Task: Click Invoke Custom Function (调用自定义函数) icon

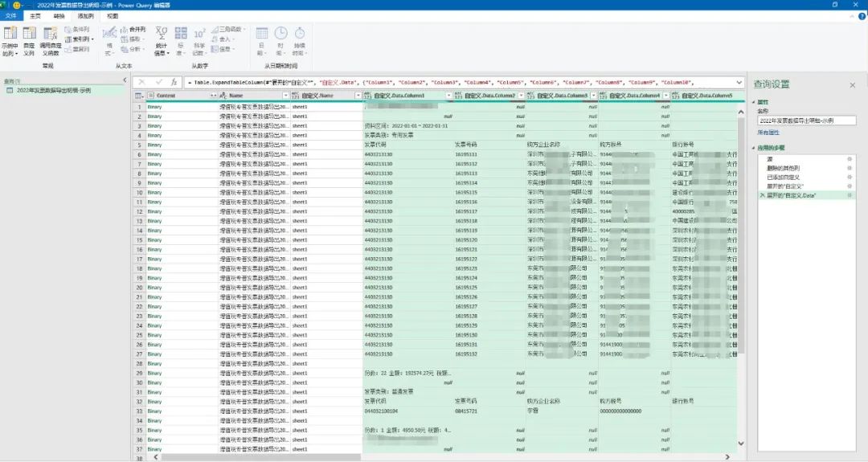Action: point(51,33)
